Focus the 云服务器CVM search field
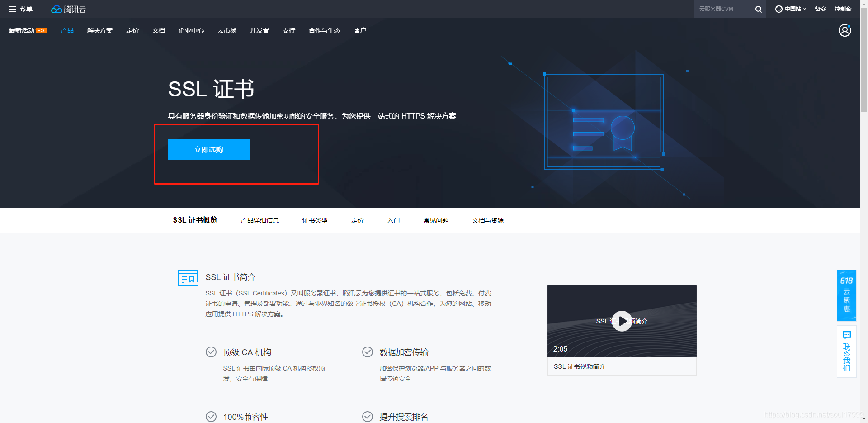 tap(723, 9)
